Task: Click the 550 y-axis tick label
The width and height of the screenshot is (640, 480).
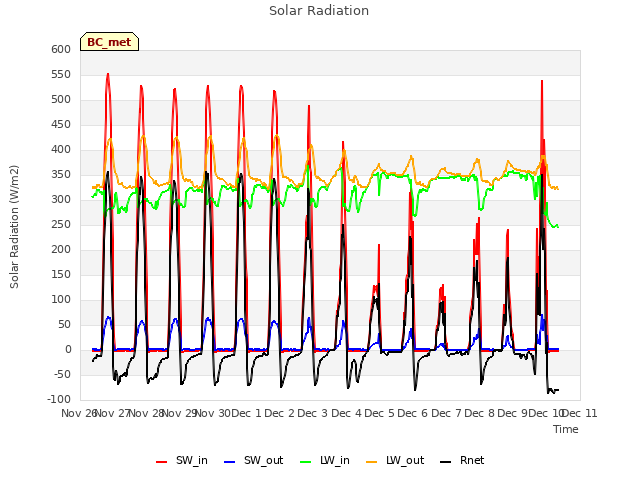Action: pos(61,75)
